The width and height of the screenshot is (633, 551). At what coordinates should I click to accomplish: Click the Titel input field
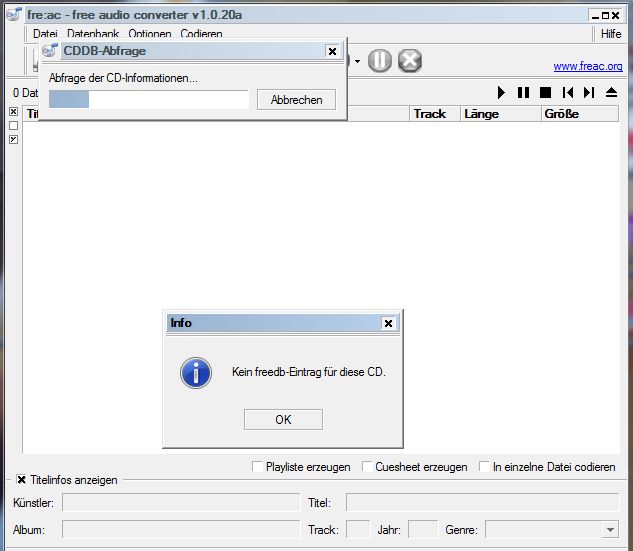coord(482,503)
